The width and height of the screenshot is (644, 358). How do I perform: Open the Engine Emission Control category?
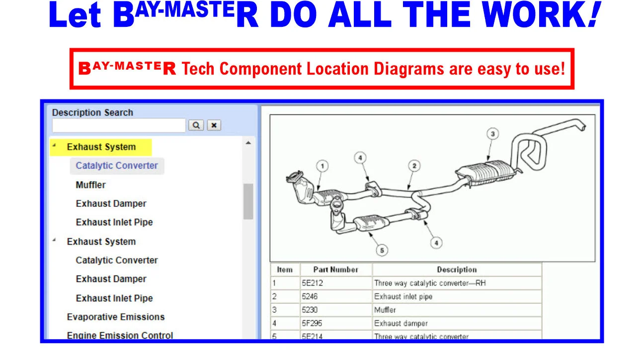point(120,336)
